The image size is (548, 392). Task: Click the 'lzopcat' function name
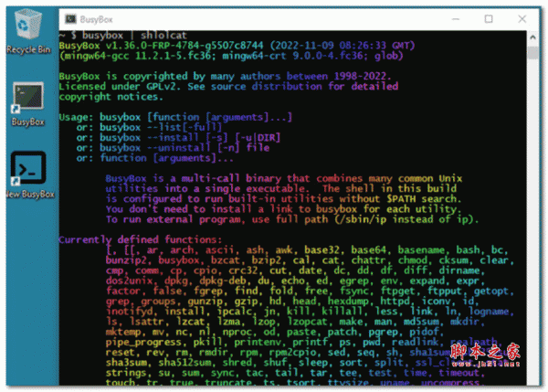tap(307, 322)
